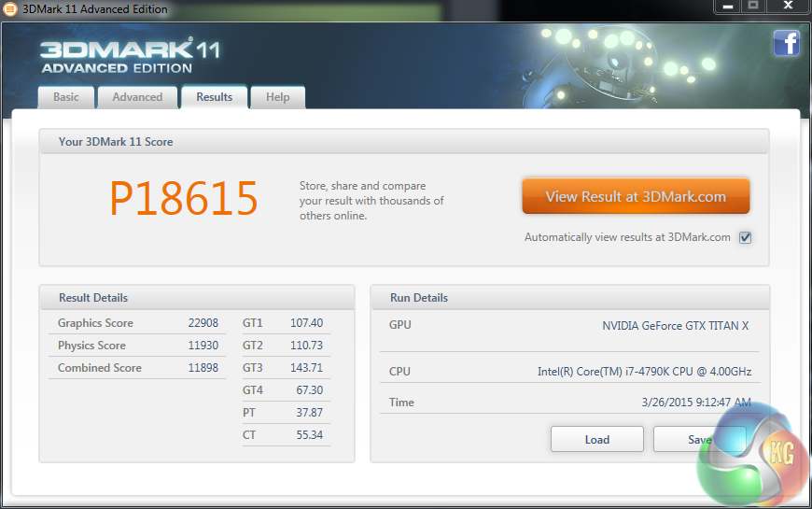Click the NVIDIA GeForce GTX TITAN X text
The image size is (812, 509).
pos(676,326)
